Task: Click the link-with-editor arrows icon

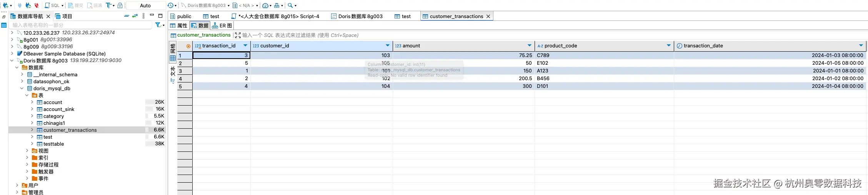Action: [135, 16]
